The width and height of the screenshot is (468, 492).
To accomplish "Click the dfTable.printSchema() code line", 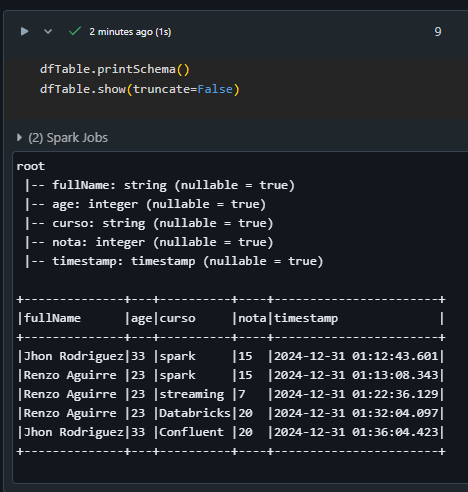I will tap(115, 69).
